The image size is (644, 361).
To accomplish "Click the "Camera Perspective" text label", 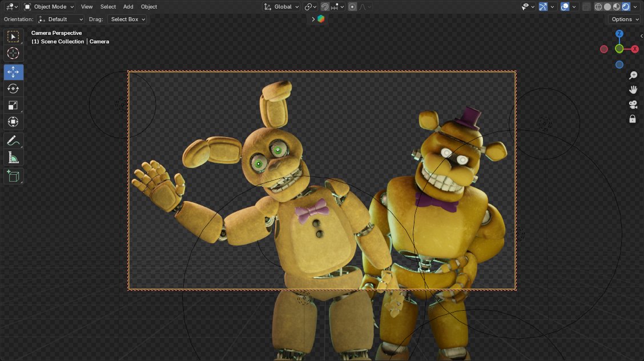I will [57, 33].
